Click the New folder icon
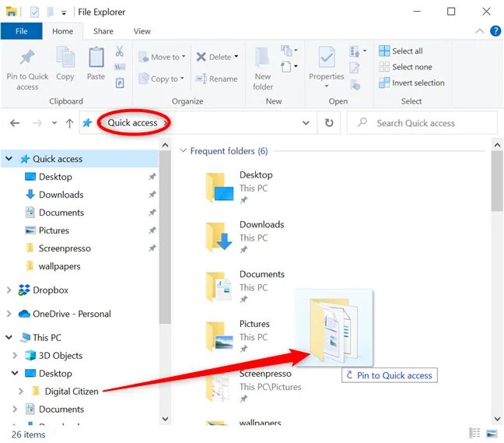 [x=263, y=58]
